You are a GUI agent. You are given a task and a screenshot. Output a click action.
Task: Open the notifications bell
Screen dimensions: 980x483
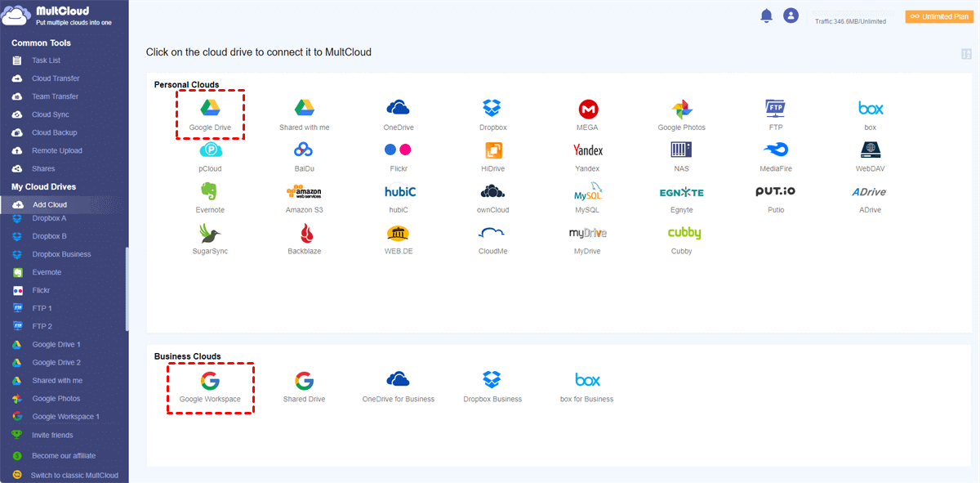pyautogui.click(x=766, y=16)
